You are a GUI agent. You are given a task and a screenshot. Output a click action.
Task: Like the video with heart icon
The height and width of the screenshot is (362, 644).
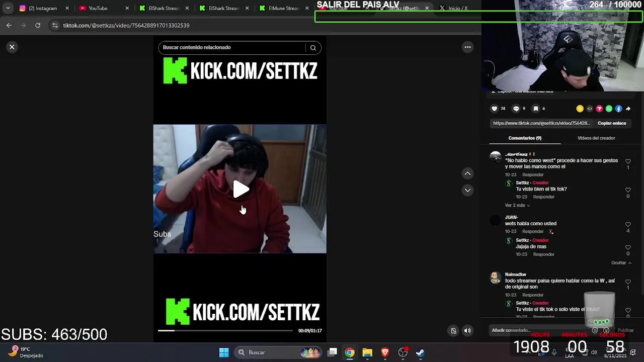494,109
